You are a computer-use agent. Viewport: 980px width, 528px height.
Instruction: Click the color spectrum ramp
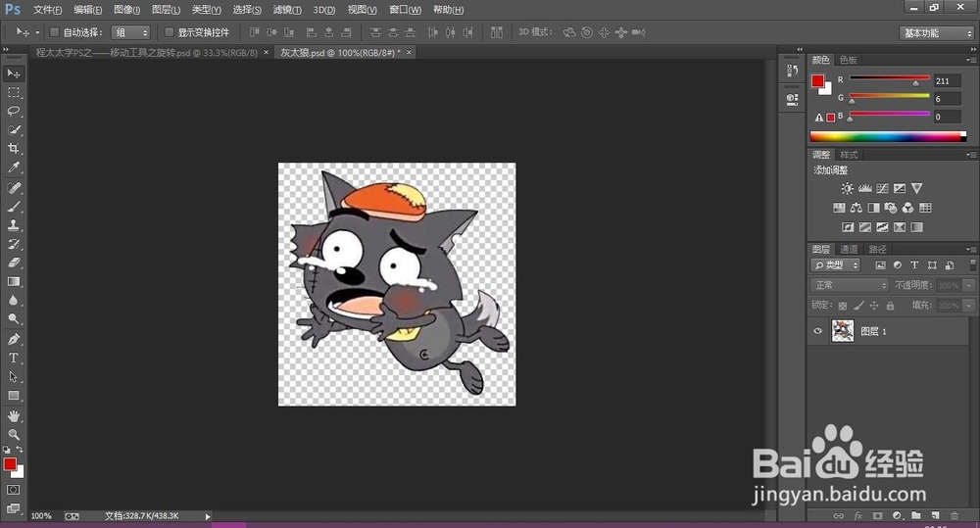[888, 137]
